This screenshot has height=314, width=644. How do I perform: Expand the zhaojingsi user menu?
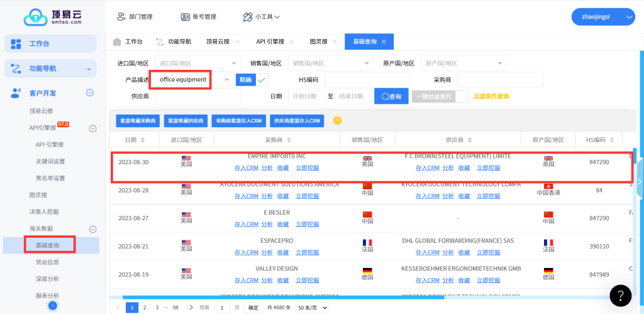[602, 17]
